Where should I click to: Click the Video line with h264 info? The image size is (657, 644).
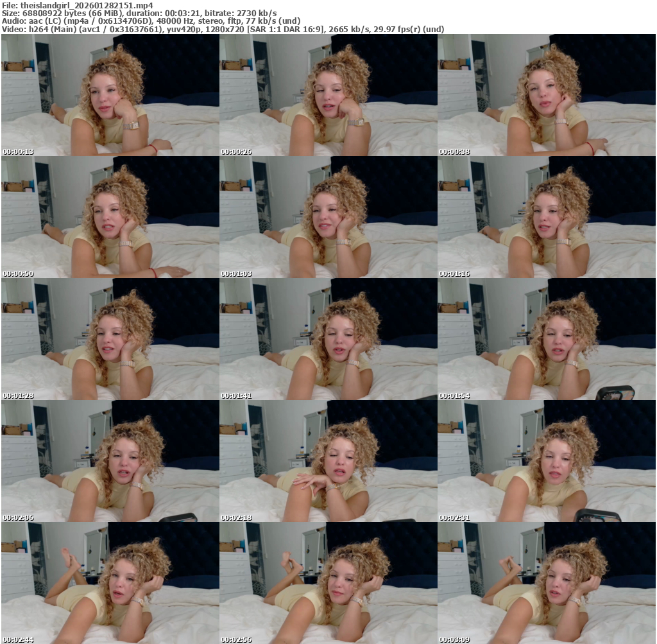coord(223,30)
